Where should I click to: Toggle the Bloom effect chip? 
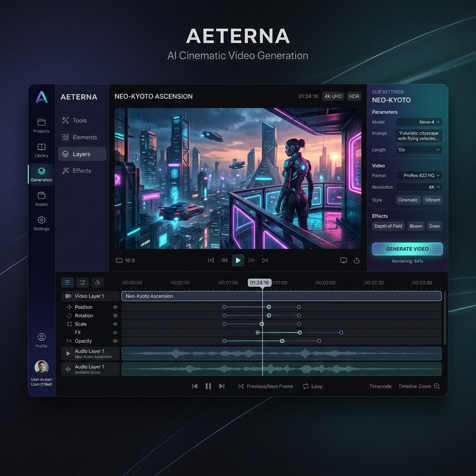[416, 226]
